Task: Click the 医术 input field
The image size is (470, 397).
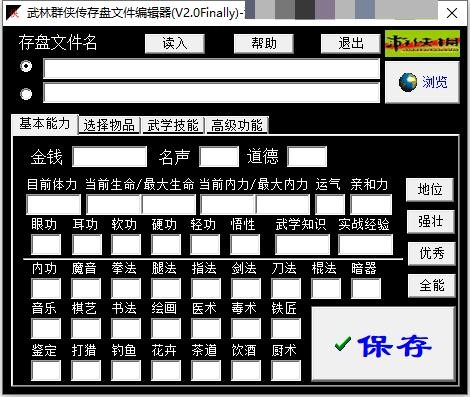Action: [206, 328]
